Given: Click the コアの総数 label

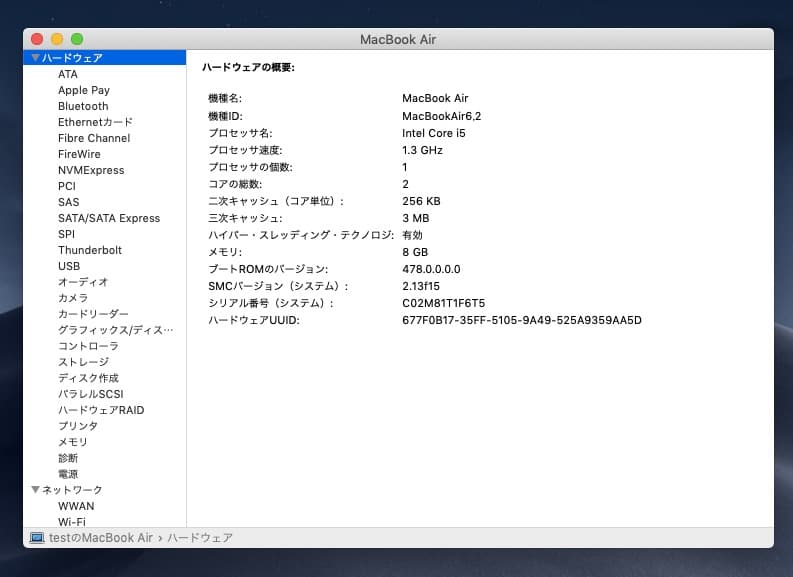Looking at the screenshot, I should coord(235,184).
